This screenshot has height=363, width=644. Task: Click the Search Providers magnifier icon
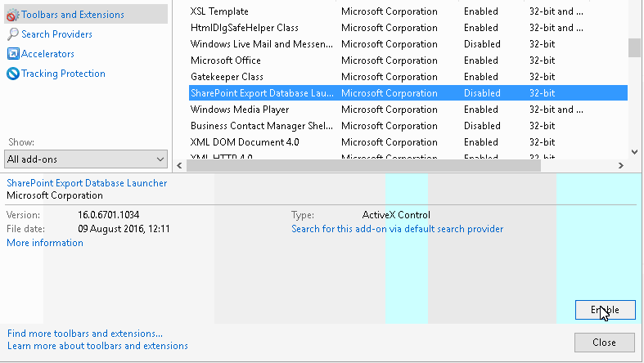(13, 34)
